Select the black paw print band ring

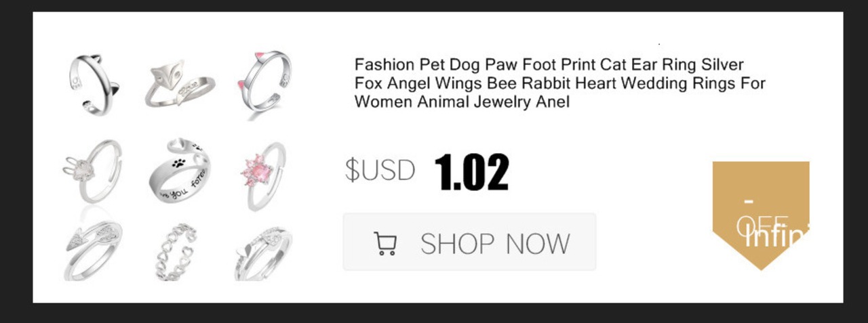tap(180, 171)
